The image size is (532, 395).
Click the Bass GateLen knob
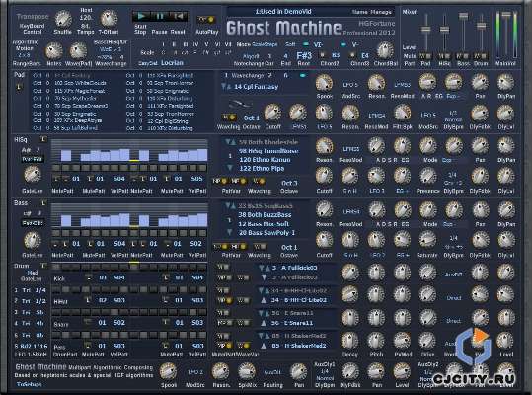pyautogui.click(x=33, y=240)
